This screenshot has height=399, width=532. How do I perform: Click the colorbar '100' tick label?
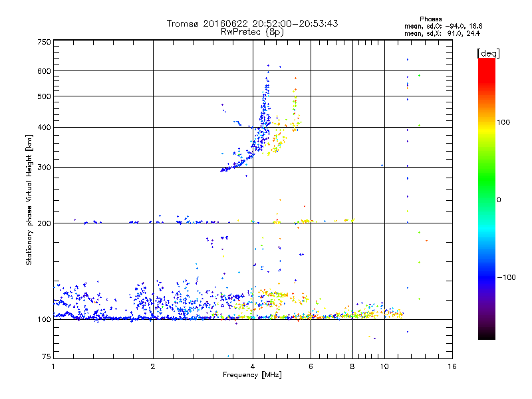pos(503,122)
